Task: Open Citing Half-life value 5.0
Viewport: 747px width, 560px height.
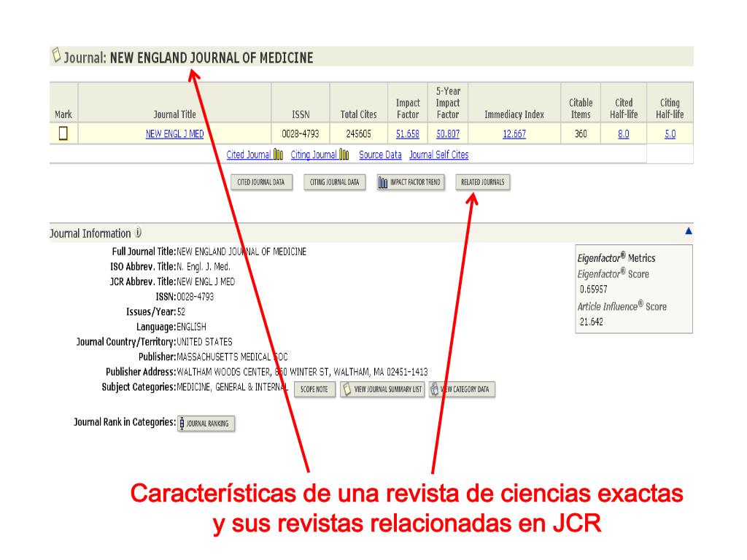Action: click(x=670, y=134)
